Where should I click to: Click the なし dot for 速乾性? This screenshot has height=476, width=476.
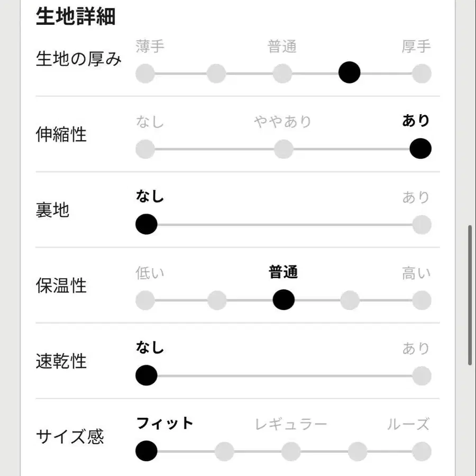click(x=147, y=376)
